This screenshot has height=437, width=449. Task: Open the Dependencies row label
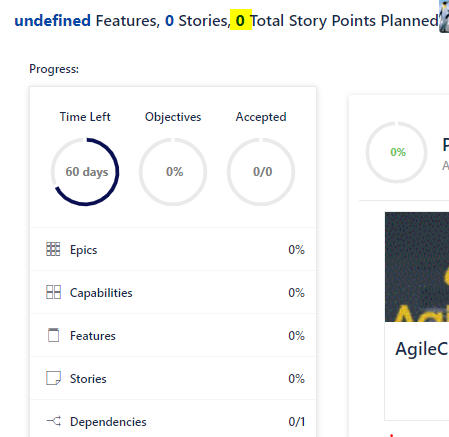(108, 422)
